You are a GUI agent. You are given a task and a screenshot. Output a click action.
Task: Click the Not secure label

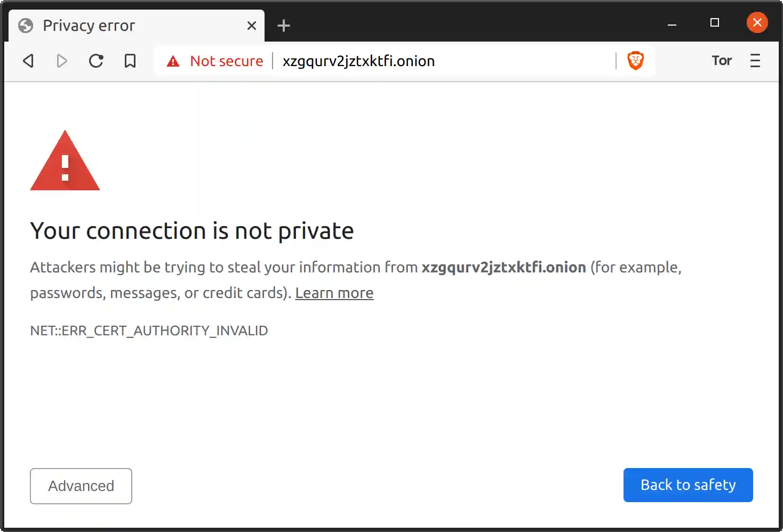226,61
